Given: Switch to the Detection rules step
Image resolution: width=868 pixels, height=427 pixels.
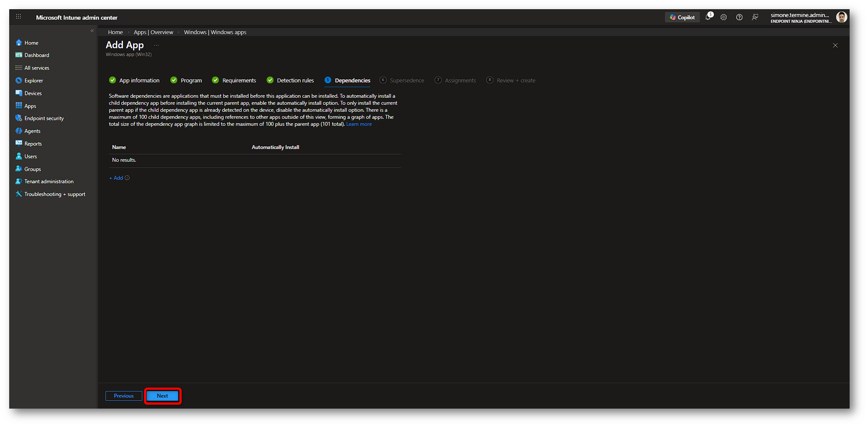Looking at the screenshot, I should click(x=290, y=80).
